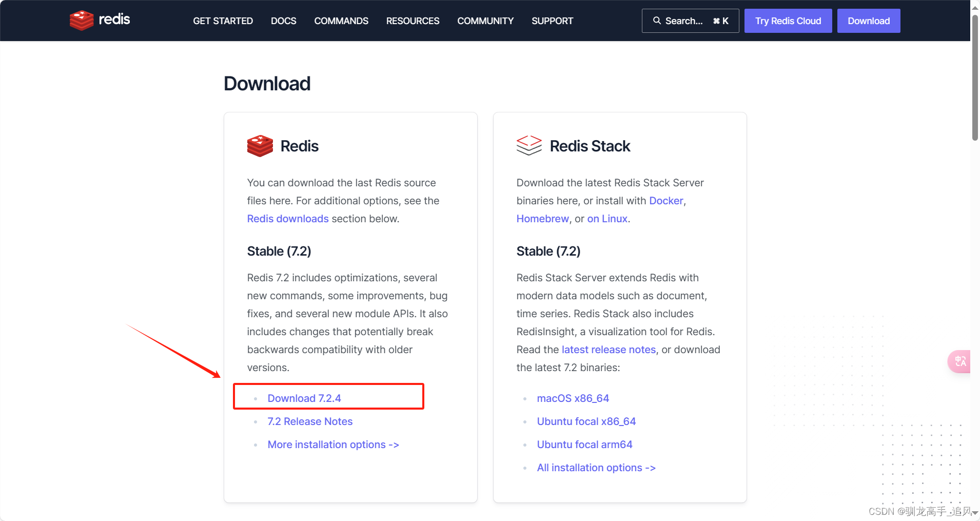Download Ubuntu focal x86_64 binary

[586, 421]
